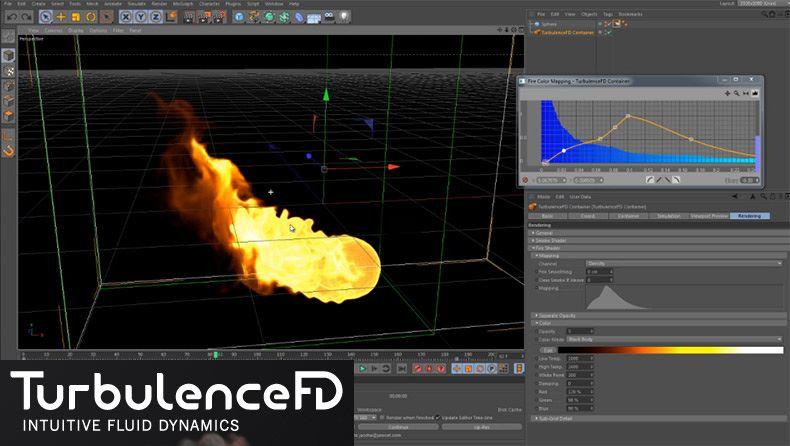This screenshot has width=790, height=446.
Task: Open the File menu
Action: click(8, 4)
